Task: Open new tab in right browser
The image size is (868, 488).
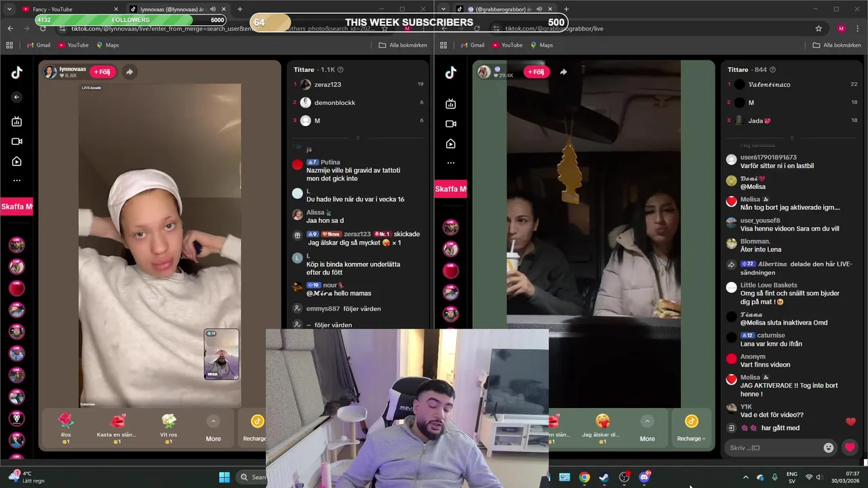Action: pos(566,9)
